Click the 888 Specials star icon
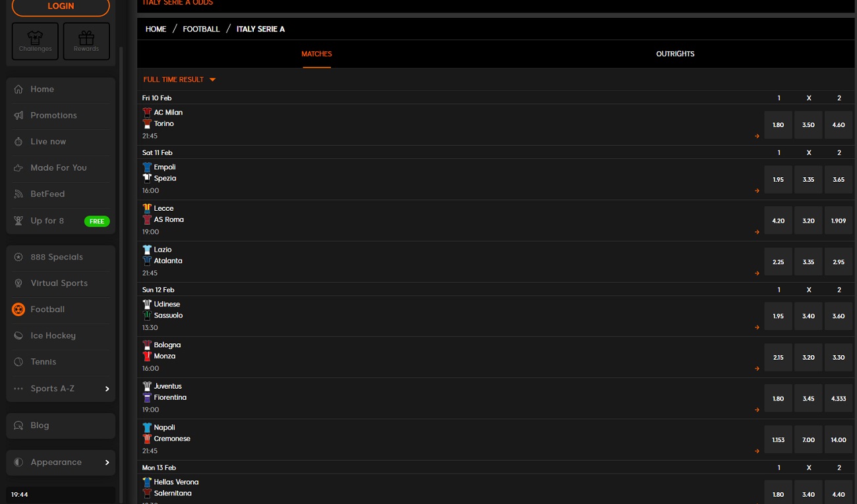857x504 pixels. [18, 257]
